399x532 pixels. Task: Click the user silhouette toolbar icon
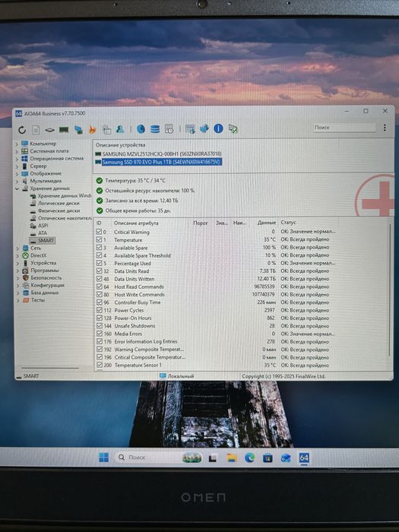(120, 129)
